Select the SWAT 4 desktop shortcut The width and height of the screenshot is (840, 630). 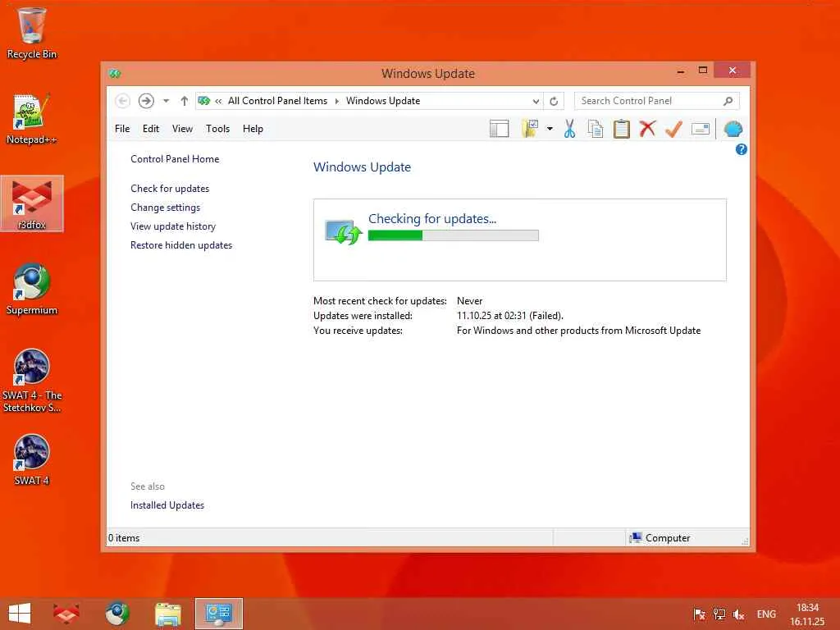32,460
